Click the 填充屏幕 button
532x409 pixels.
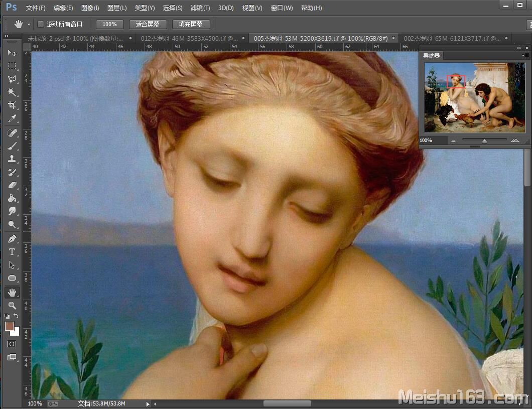[191, 24]
